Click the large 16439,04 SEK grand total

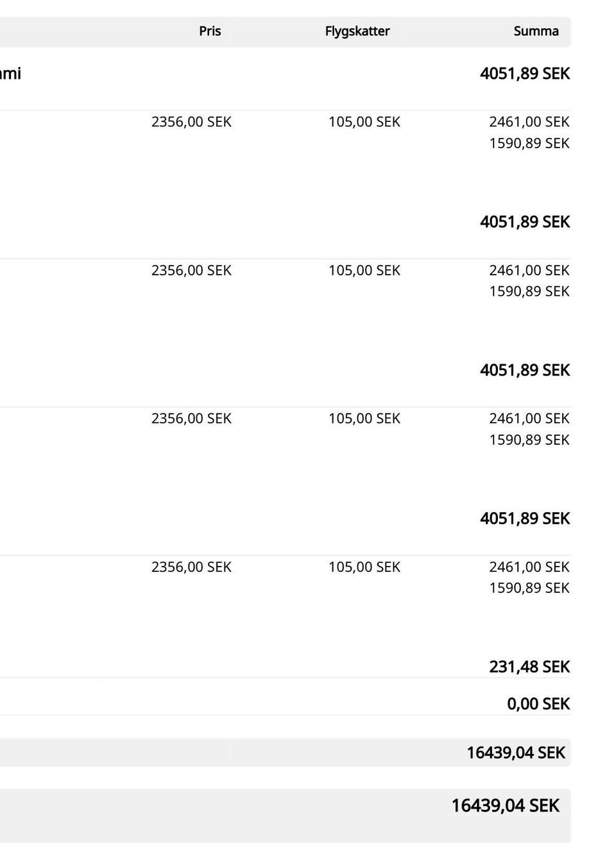pyautogui.click(x=506, y=805)
